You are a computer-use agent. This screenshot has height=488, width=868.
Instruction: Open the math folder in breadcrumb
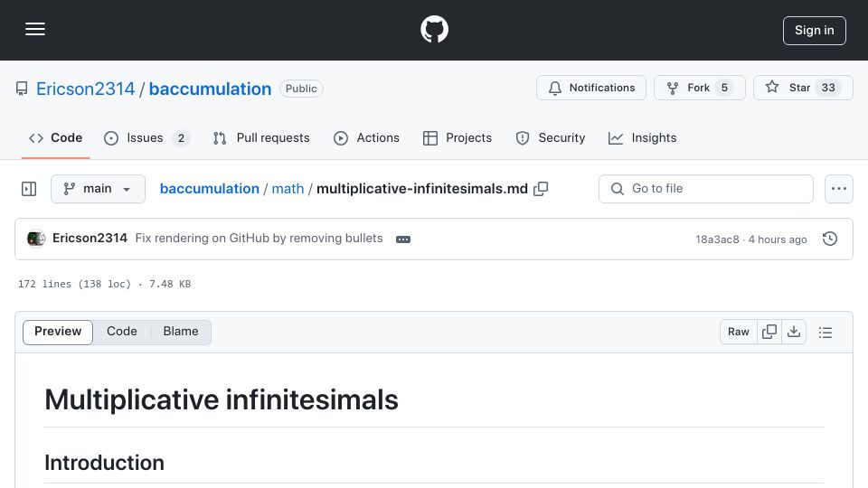(x=288, y=189)
